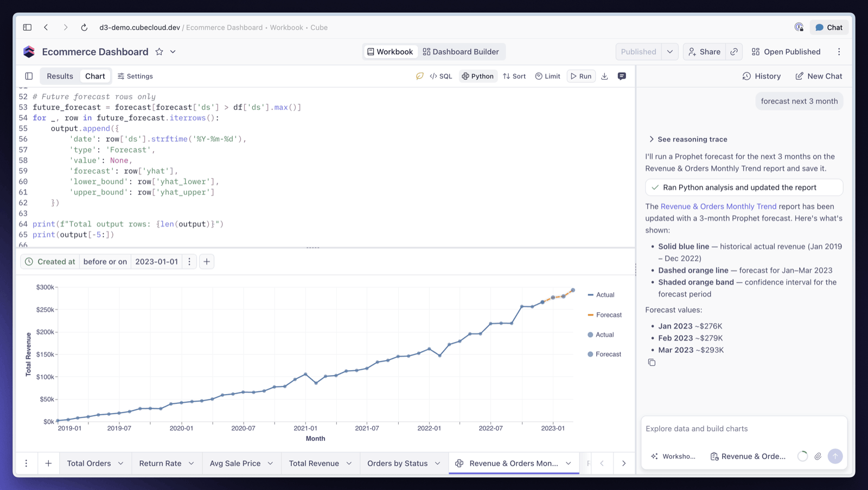Send chat message arrow button
Screen dimensions: 868x490
click(835, 456)
